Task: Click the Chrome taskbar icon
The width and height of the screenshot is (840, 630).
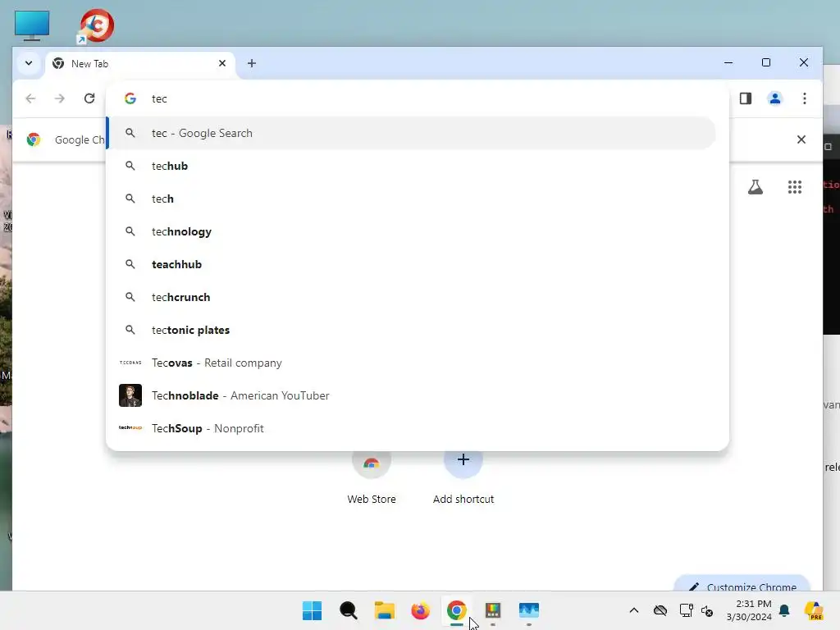Action: [x=456, y=610]
